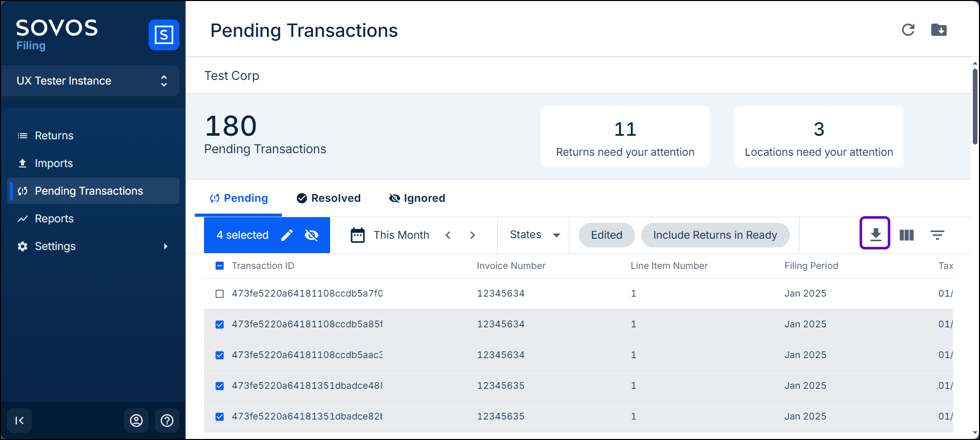980x440 pixels.
Task: Click the This Month date label
Action: [x=401, y=235]
